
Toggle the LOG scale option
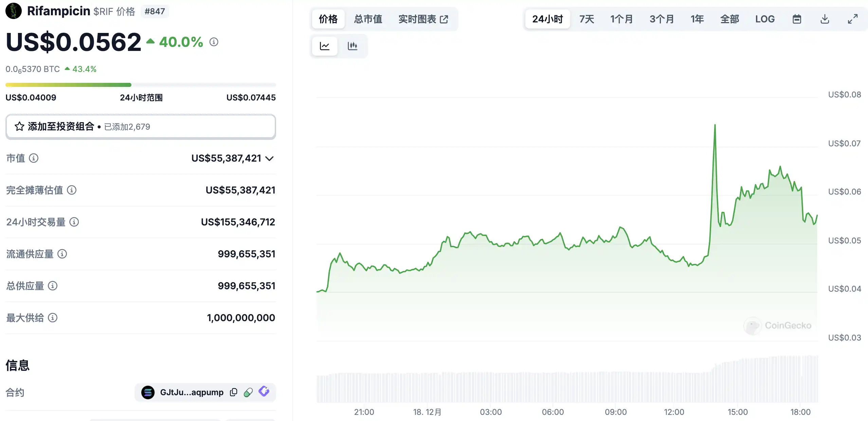(765, 19)
